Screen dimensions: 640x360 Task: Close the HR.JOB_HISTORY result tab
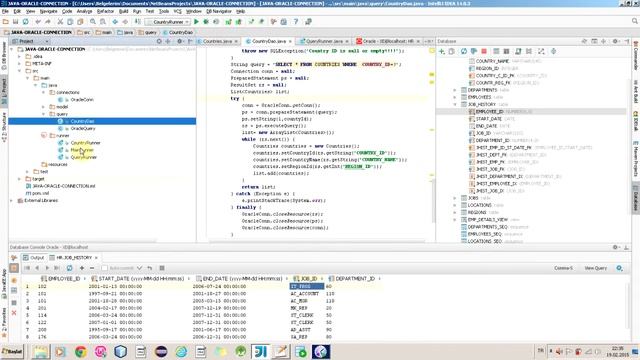[x=96, y=258]
